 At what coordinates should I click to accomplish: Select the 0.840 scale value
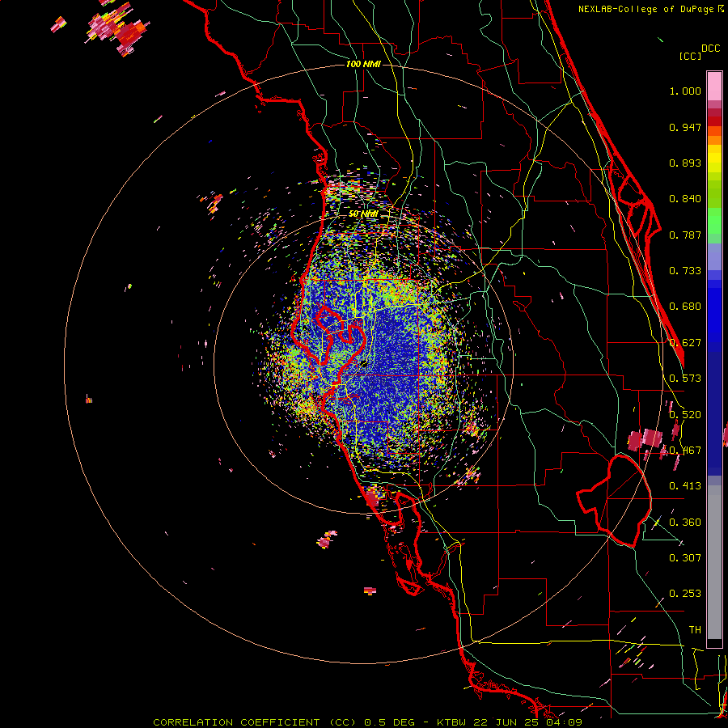pyautogui.click(x=685, y=199)
